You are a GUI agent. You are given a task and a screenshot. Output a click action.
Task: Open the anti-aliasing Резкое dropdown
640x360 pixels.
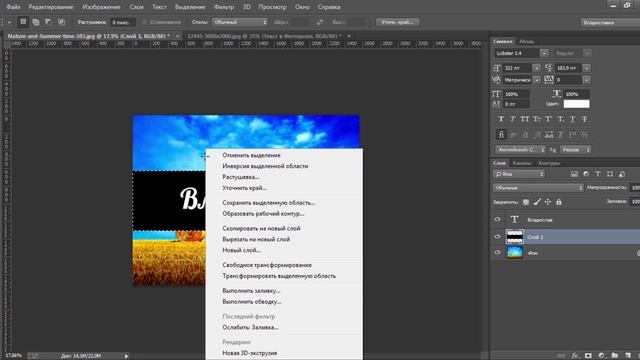pyautogui.click(x=576, y=150)
